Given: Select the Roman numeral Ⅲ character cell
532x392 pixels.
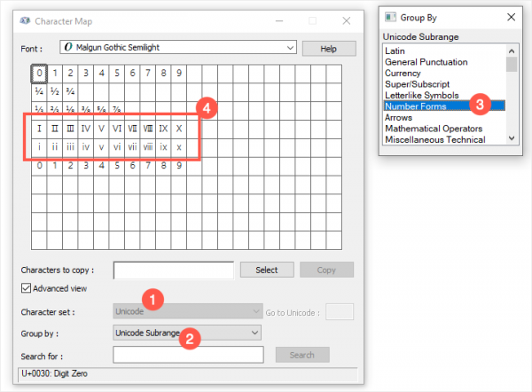Looking at the screenshot, I should point(70,129).
